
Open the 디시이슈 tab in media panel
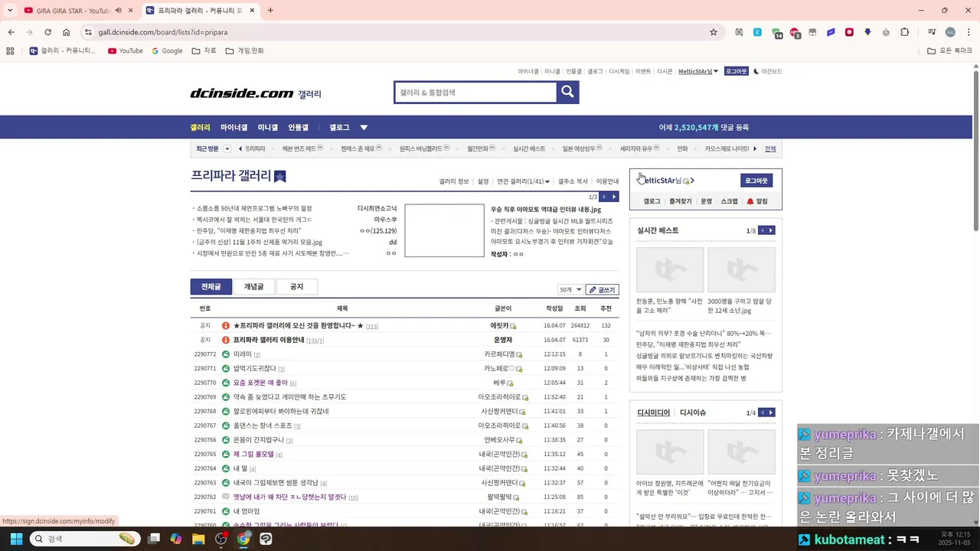click(x=693, y=412)
